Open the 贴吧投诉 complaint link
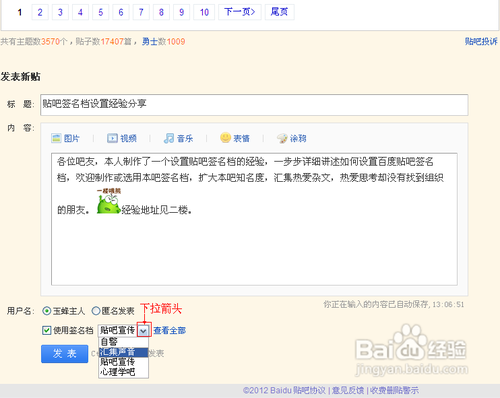Viewport: 500px width, 398px height. pos(481,41)
